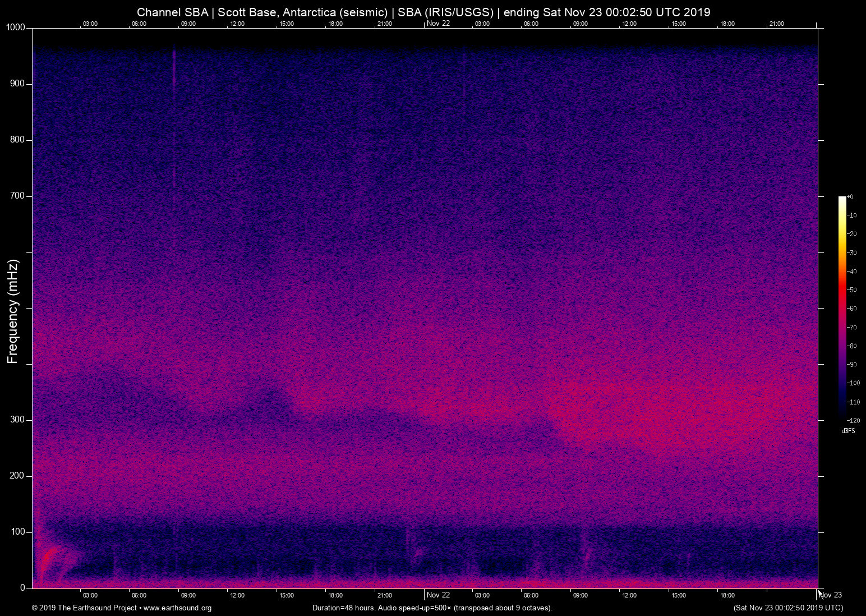Click the '-50' color scale label
The height and width of the screenshot is (616, 866).
(851, 290)
